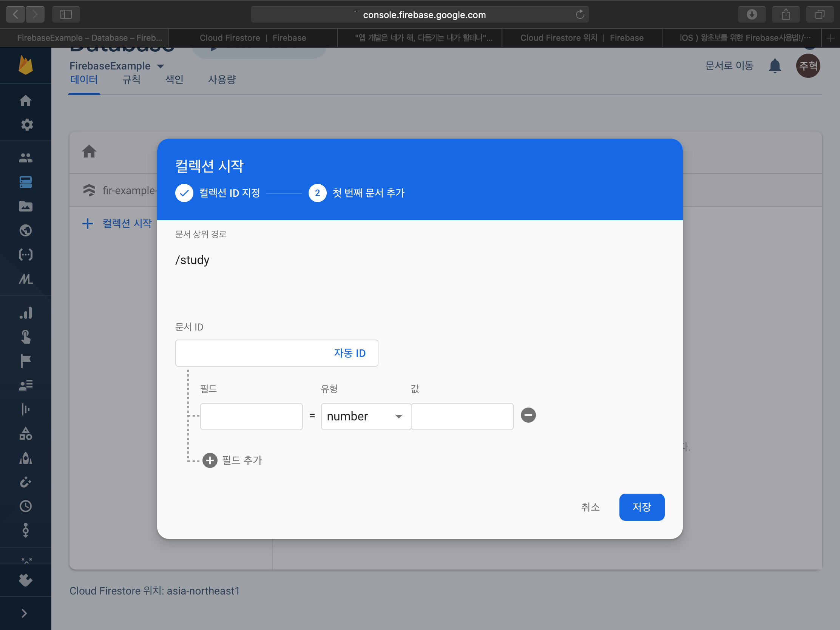
Task: Open Project settings gear icon
Action: [x=26, y=125]
